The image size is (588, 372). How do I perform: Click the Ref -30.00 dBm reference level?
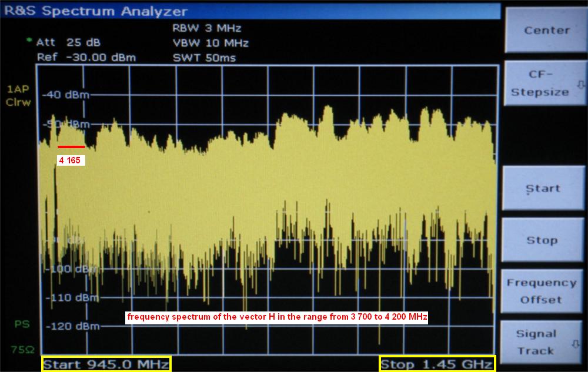(86, 58)
